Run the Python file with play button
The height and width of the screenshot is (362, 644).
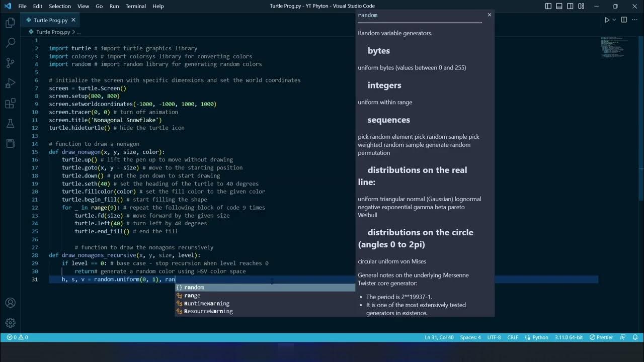[x=607, y=20]
